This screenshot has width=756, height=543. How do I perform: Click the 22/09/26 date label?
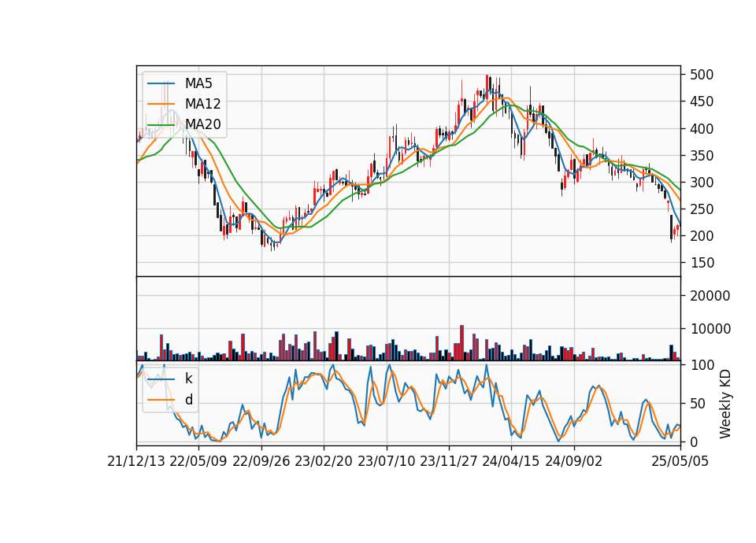click(x=261, y=461)
